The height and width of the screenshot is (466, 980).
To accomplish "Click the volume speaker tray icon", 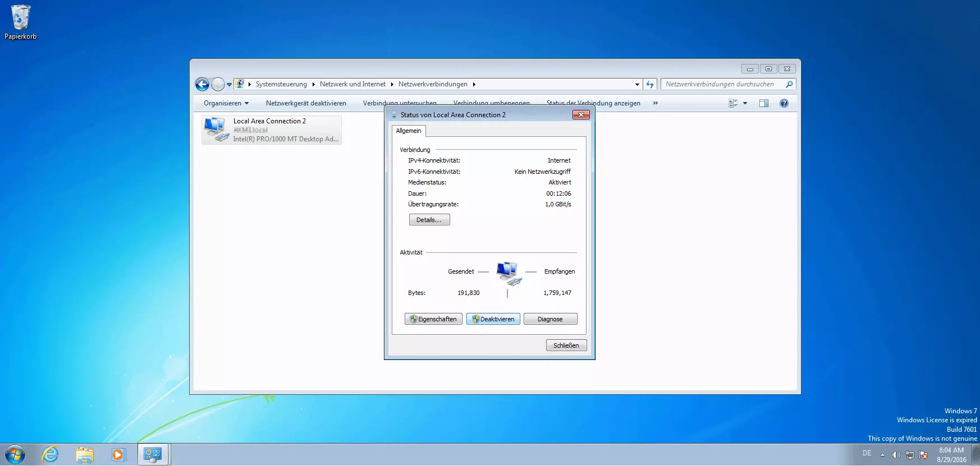I will click(x=896, y=455).
